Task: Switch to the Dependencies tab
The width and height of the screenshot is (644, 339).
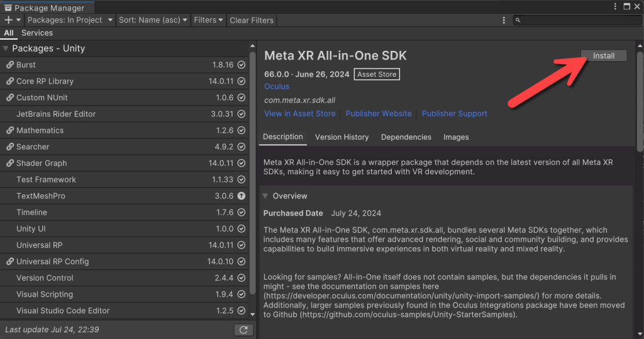Action: click(406, 137)
